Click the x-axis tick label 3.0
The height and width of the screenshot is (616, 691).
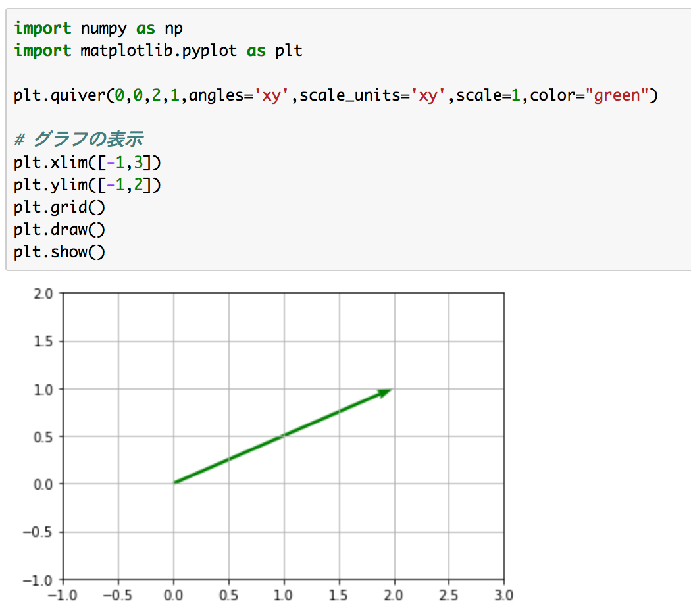point(503,596)
